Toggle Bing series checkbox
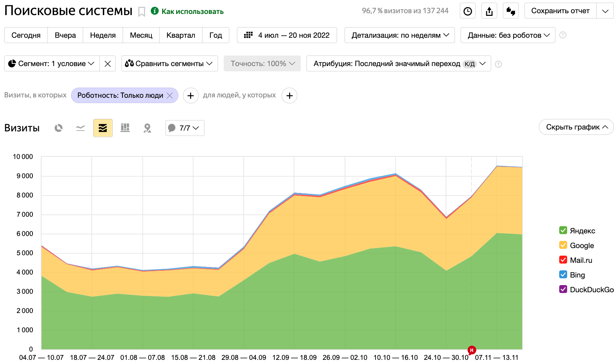 tap(563, 275)
